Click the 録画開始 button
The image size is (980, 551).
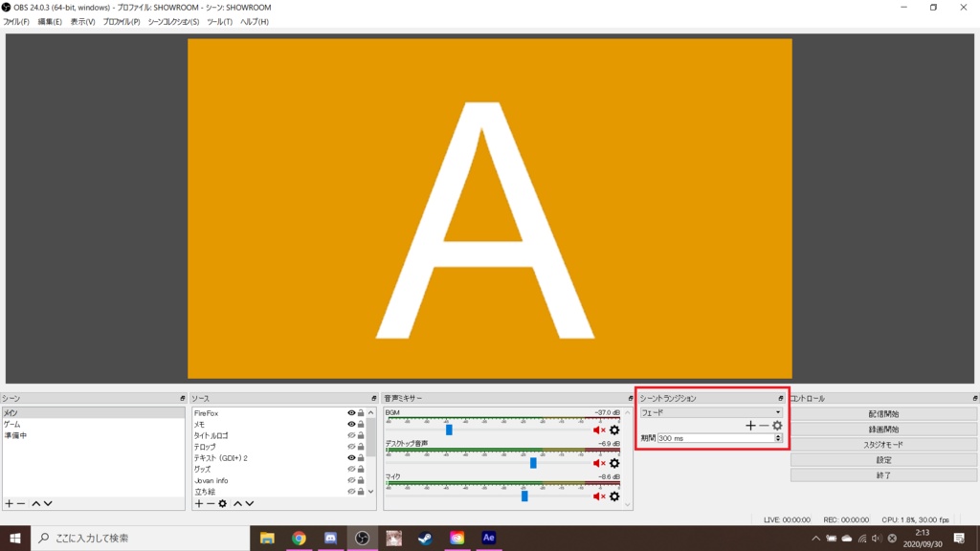[x=883, y=430]
